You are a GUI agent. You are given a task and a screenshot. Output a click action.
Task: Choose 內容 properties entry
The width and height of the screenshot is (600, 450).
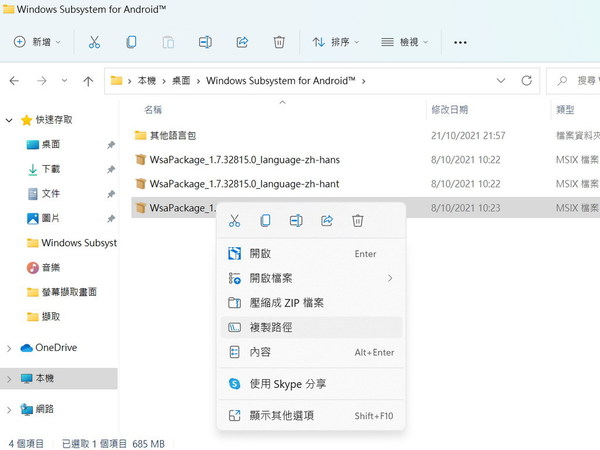pyautogui.click(x=311, y=352)
